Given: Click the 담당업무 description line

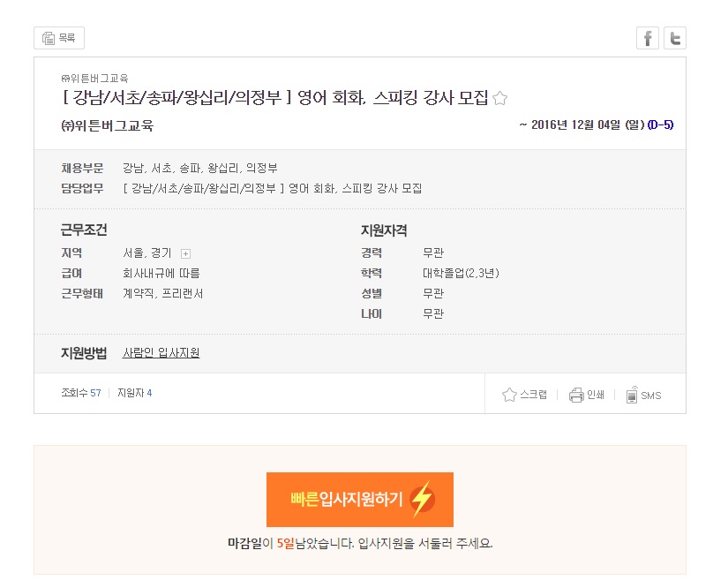Looking at the screenshot, I should (x=273, y=188).
